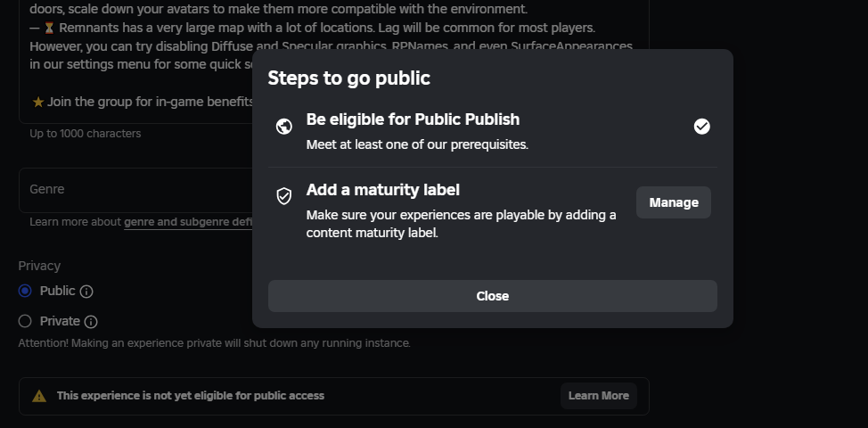Click the 'Steps to go public' heading
Viewport: 868px width, 428px height.
coord(348,78)
